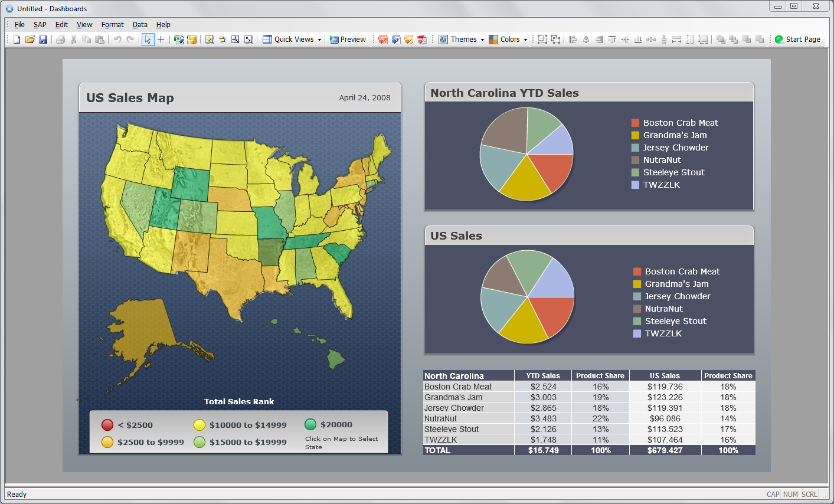The width and height of the screenshot is (834, 504).
Task: Choose the Component crosshair tool
Action: [161, 40]
